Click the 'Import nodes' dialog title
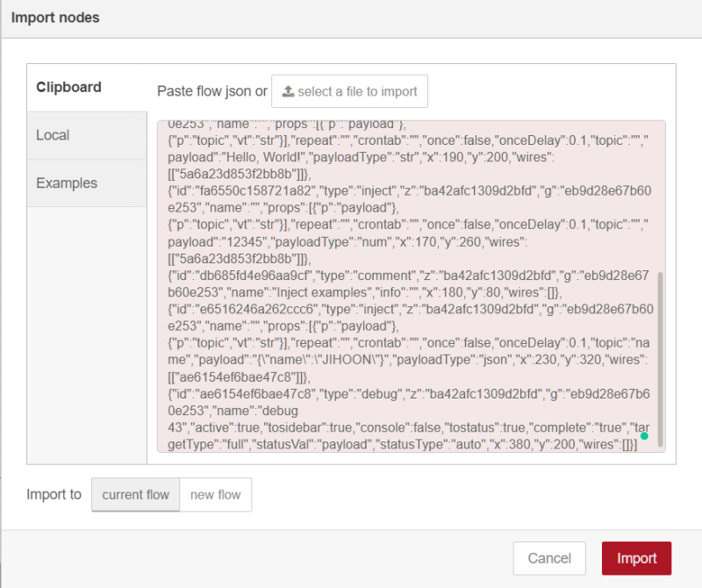Screen dimensions: 702x588 coord(55,18)
